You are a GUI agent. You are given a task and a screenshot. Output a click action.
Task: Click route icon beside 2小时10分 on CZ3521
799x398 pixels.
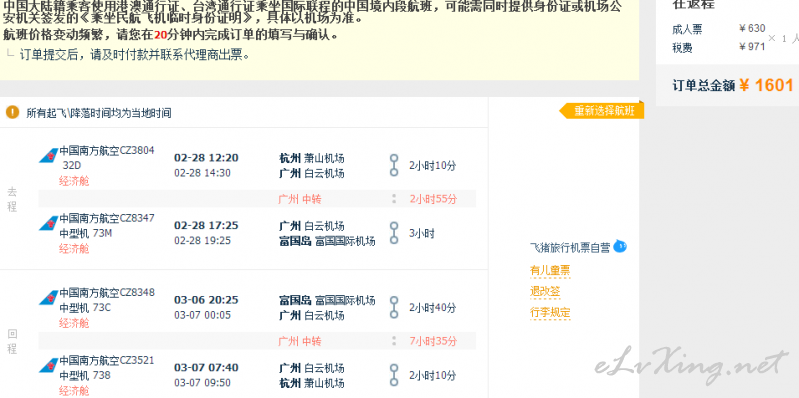pyautogui.click(x=394, y=375)
